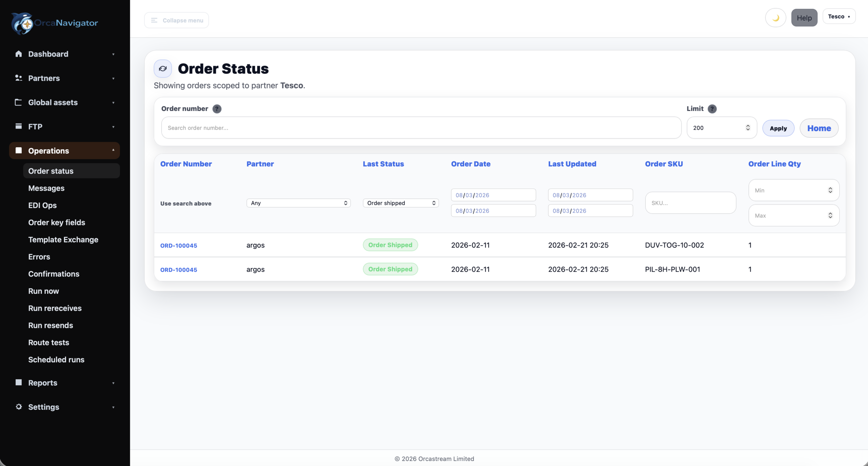The height and width of the screenshot is (466, 868).
Task: Click the refresh icon beside Order Status
Action: tap(163, 68)
